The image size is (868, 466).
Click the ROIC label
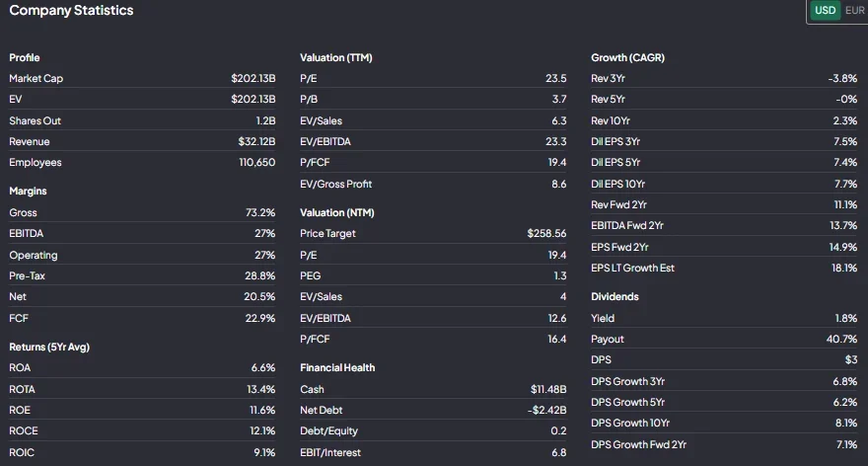click(22, 453)
